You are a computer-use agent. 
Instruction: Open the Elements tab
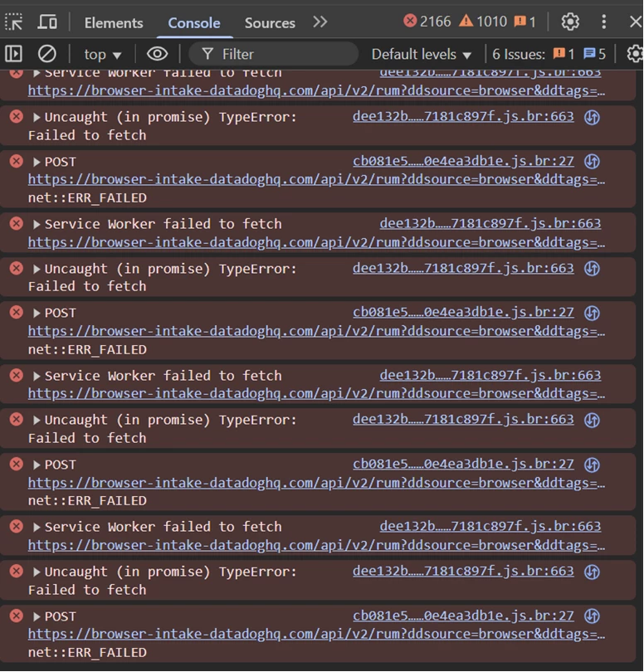tap(114, 22)
